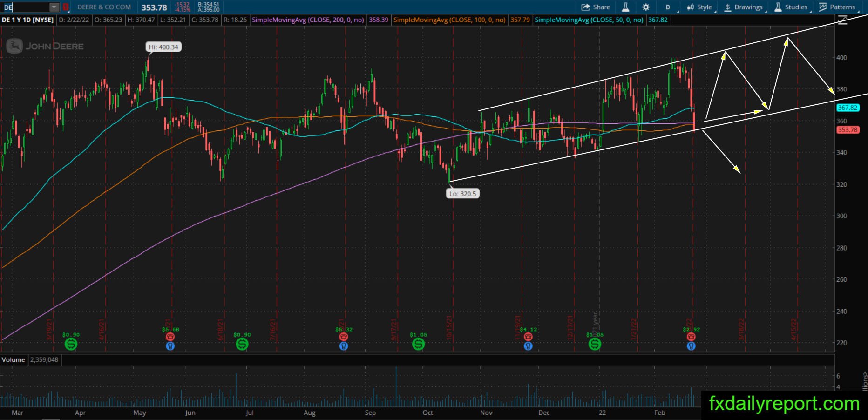This screenshot has height=420, width=868.
Task: Click the drawing set icon at chart top-right corner
Action: [x=842, y=20]
